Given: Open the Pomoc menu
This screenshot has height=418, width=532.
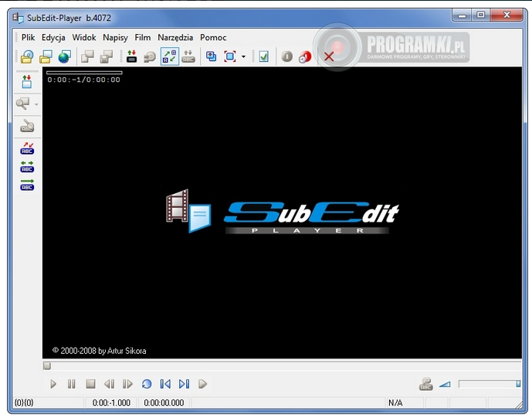Looking at the screenshot, I should coord(213,37).
